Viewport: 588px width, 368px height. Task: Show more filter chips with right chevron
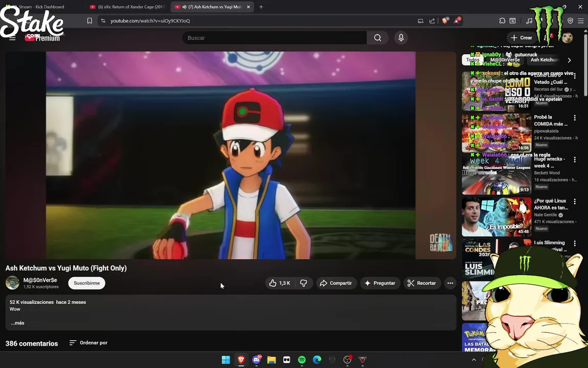tap(569, 60)
